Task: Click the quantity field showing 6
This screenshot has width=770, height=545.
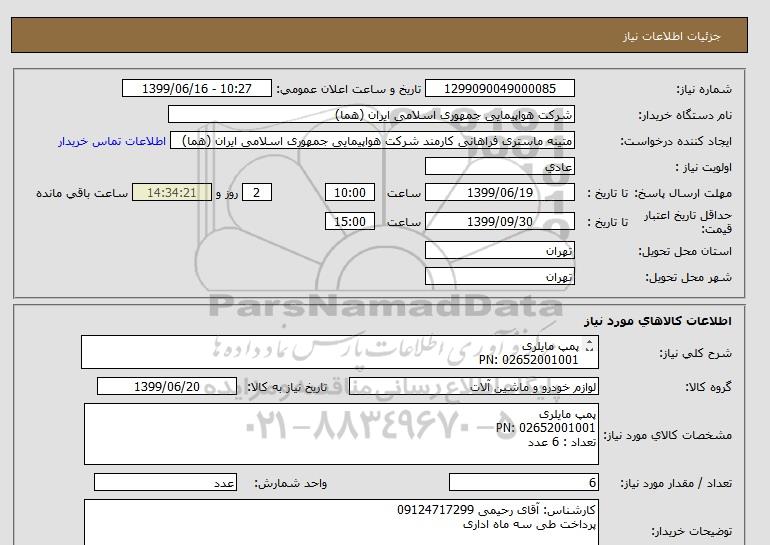Action: [x=523, y=482]
